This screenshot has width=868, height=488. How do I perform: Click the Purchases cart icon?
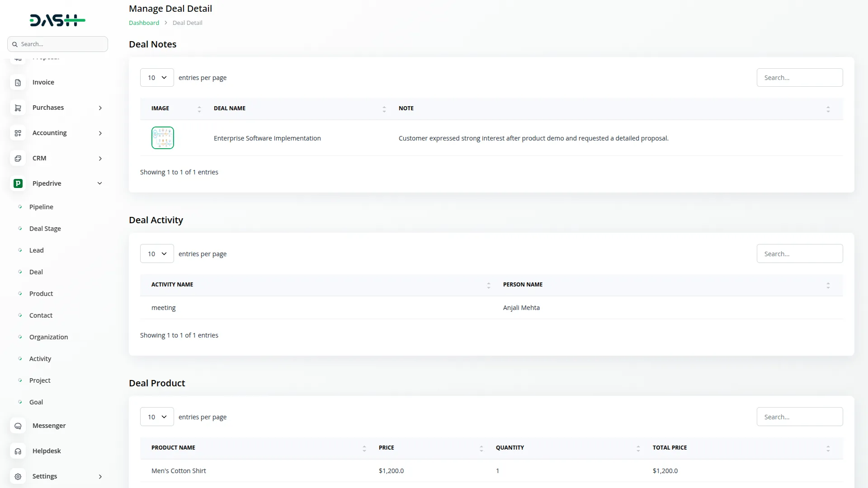coord(18,108)
